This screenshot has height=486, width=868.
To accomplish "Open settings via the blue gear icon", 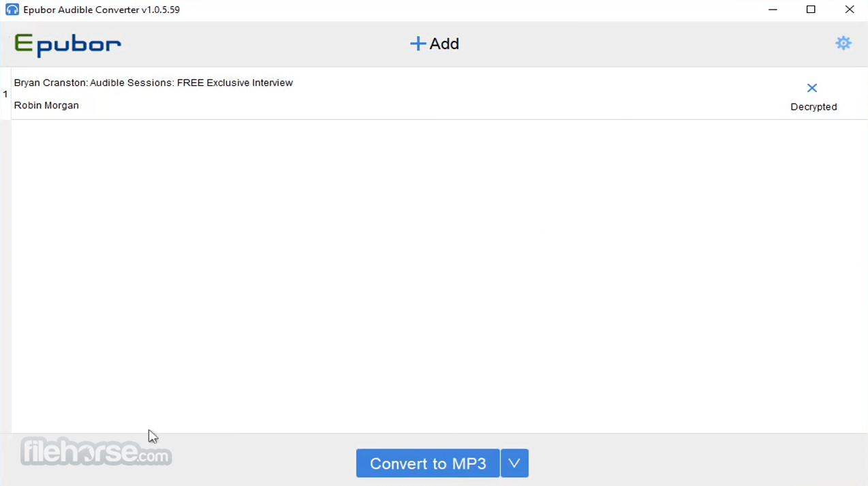I will 843,43.
